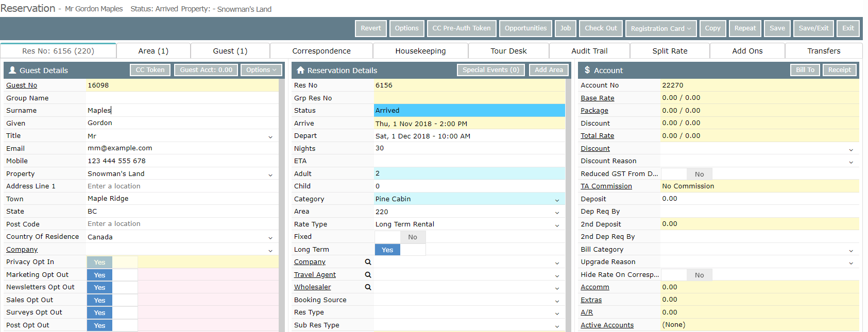Click the Guest Acct: 0.00 button
The image size is (868, 332).
[x=206, y=70]
